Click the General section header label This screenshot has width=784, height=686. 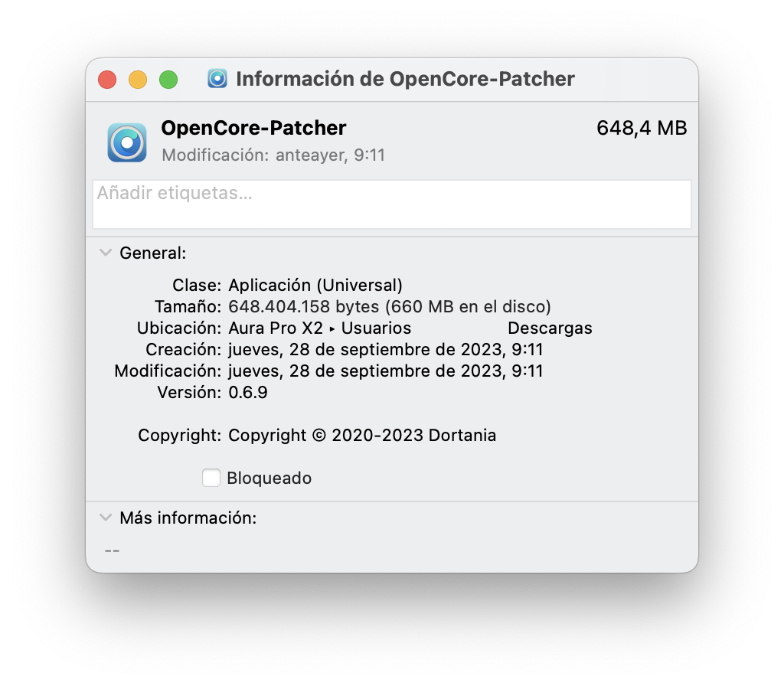[x=152, y=253]
